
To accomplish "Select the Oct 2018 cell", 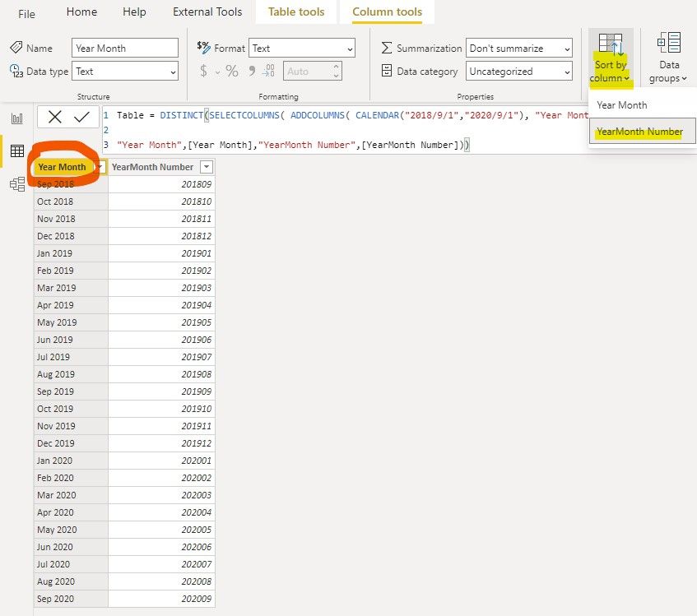I will pyautogui.click(x=71, y=201).
